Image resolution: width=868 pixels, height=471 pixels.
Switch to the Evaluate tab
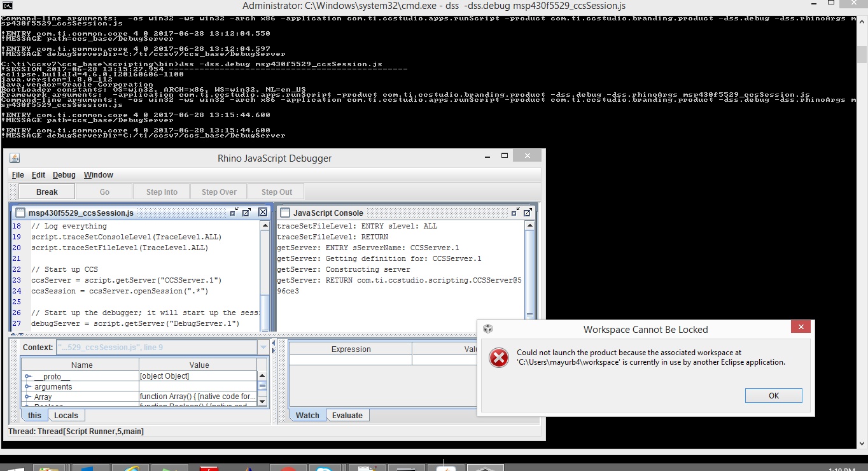[x=347, y=416]
